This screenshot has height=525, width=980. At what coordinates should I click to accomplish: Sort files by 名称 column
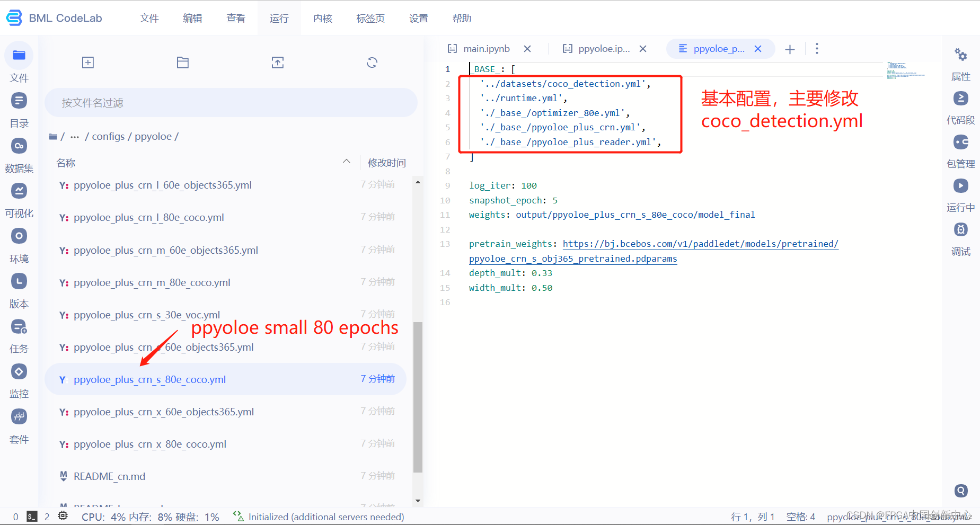[66, 163]
